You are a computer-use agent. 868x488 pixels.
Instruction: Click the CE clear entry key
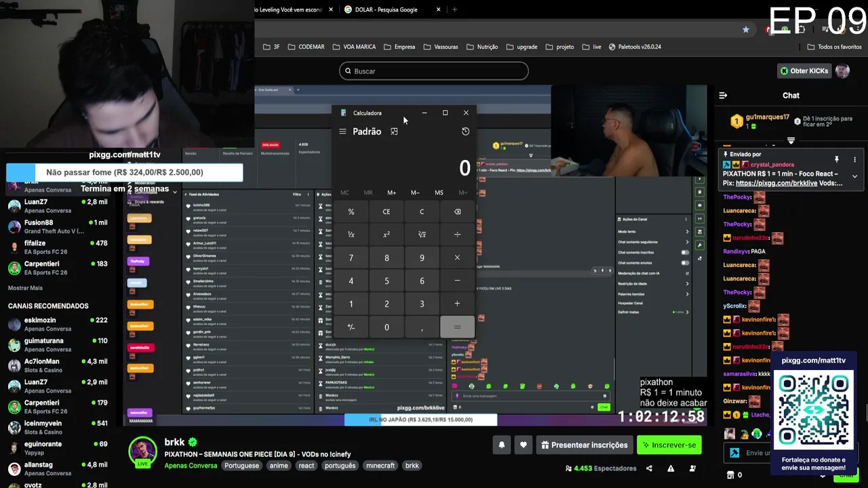coord(387,211)
